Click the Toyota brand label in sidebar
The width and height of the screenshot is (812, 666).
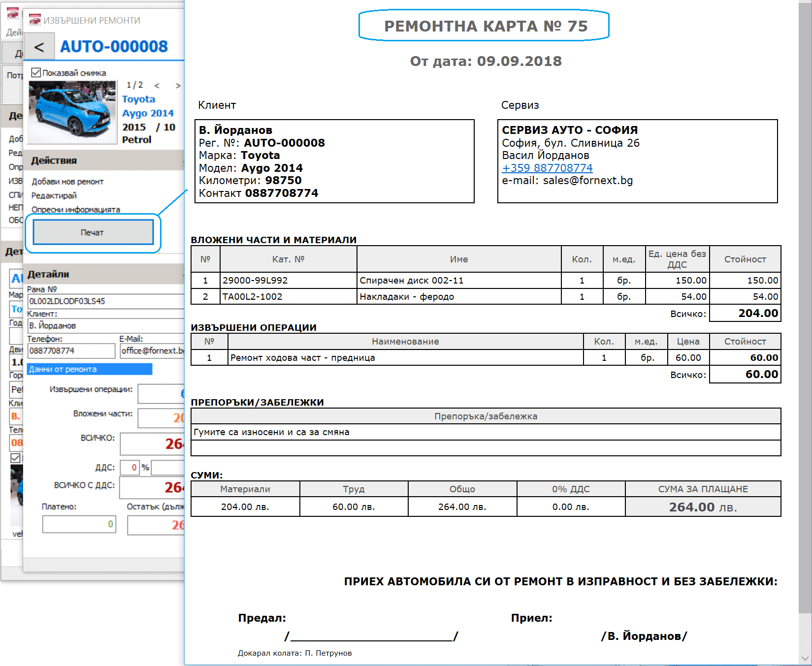pos(138,99)
